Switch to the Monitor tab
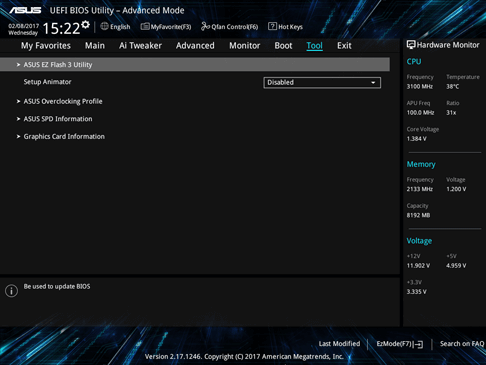The image size is (486, 365). 244,46
